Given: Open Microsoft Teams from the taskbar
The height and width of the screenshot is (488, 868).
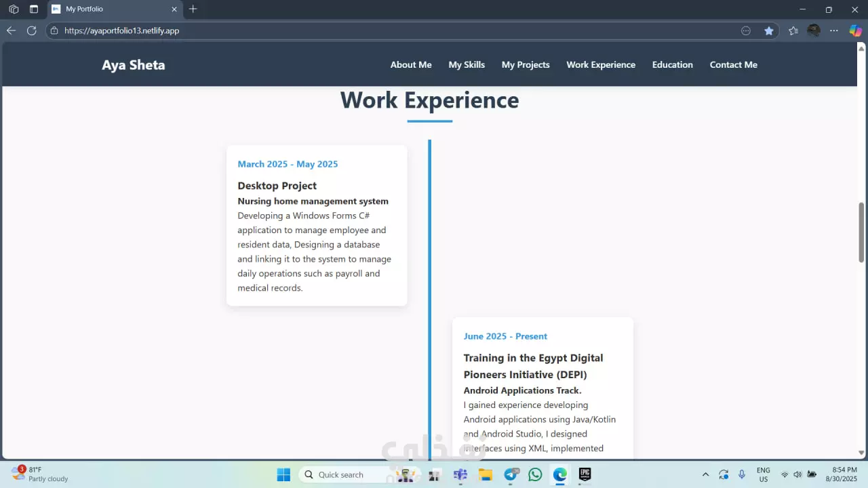Looking at the screenshot, I should 460,474.
